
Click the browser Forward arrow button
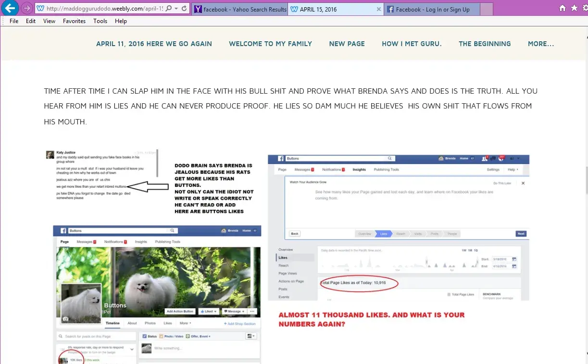pos(27,8)
